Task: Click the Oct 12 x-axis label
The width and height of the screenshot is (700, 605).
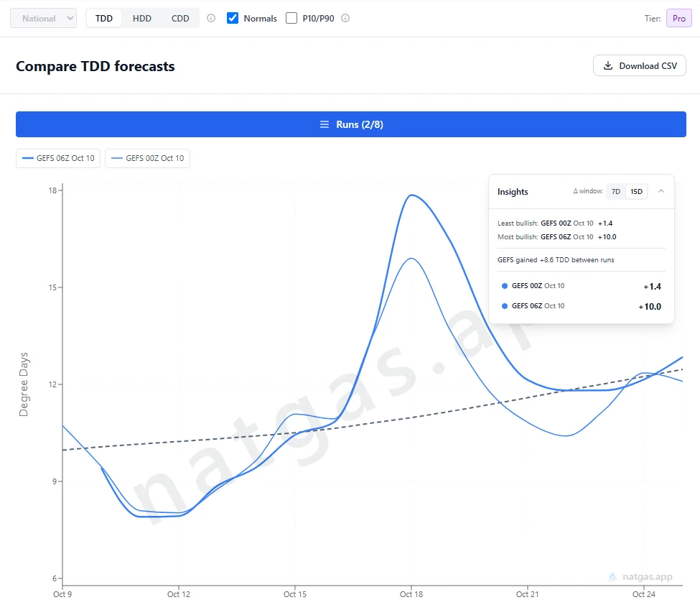Action: 179,594
